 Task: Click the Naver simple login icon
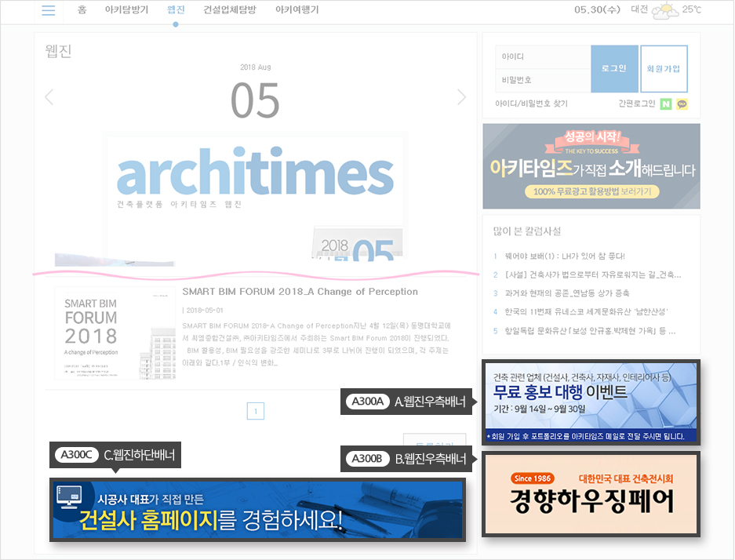pos(666,104)
